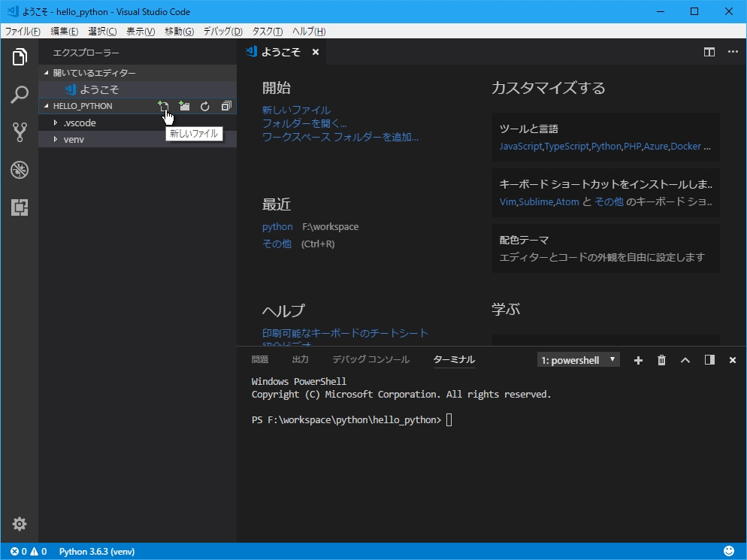747x560 pixels.
Task: Open the Manage gear in the activity bar
Action: [x=20, y=524]
